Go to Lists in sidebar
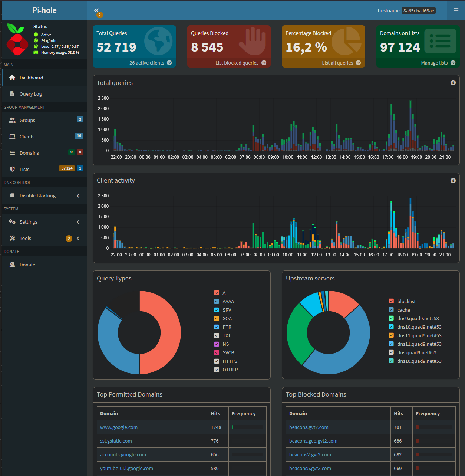The image size is (465, 476). pyautogui.click(x=44, y=169)
